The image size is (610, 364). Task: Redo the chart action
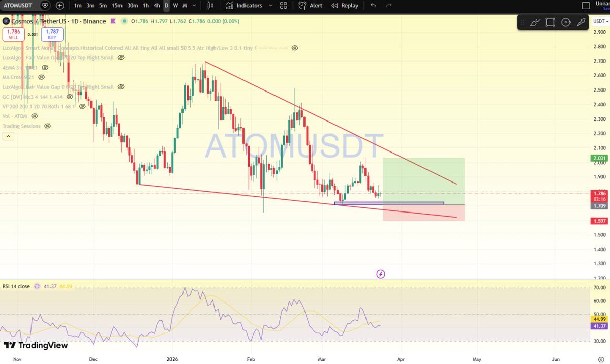[389, 6]
